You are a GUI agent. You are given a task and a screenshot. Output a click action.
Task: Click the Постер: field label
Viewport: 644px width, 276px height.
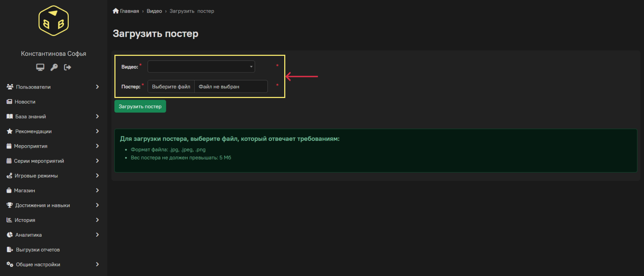click(x=131, y=87)
